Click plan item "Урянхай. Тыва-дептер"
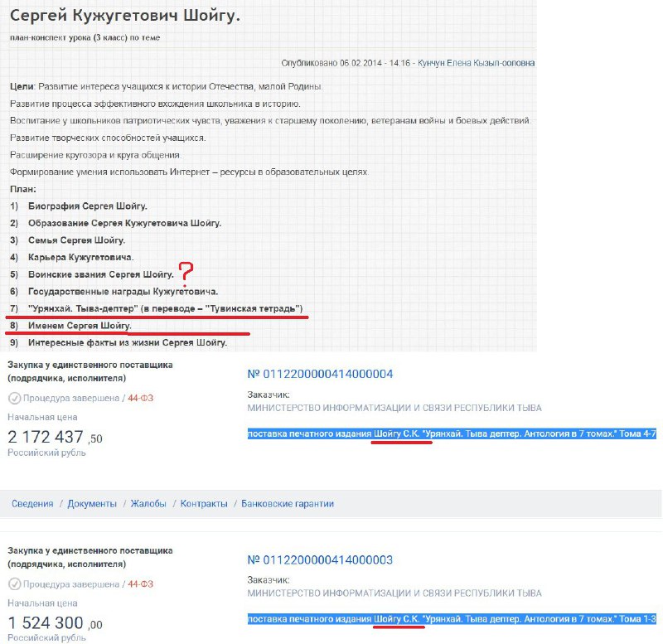The width and height of the screenshot is (663, 644). 165,308
